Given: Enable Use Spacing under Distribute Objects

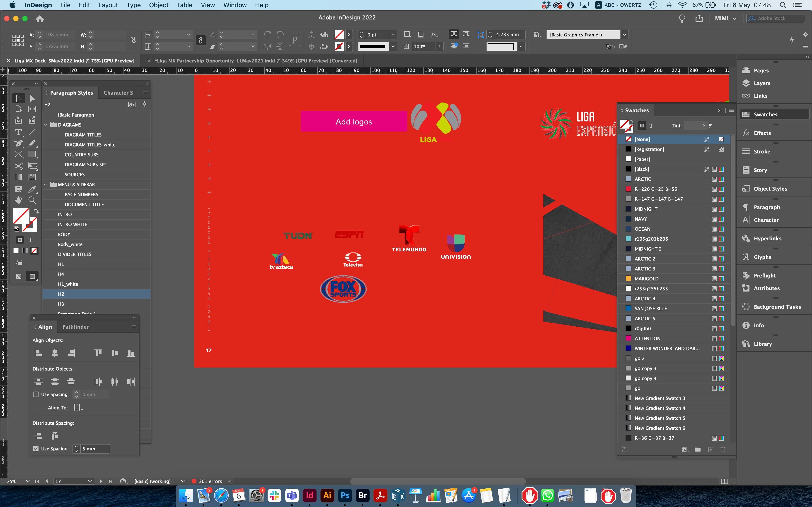Looking at the screenshot, I should pos(36,394).
